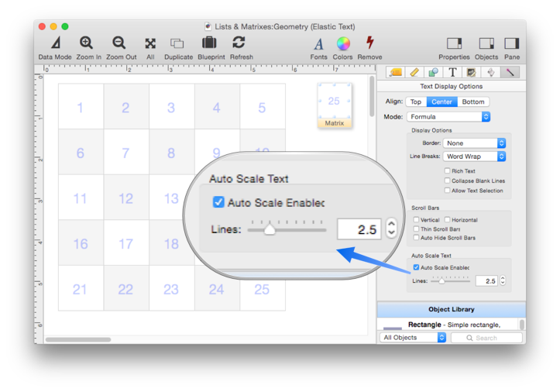
Task: Enable Rich Text checkbox
Action: click(447, 170)
